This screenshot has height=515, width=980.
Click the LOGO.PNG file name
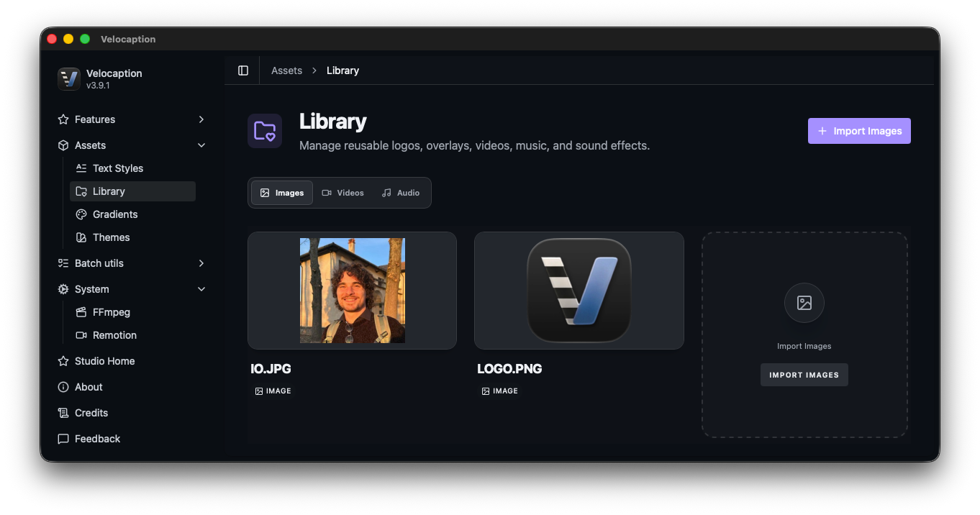510,369
